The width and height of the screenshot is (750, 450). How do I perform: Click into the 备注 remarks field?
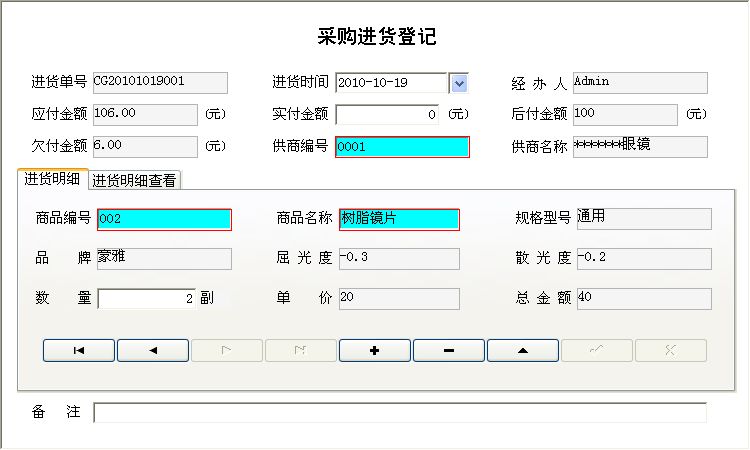coord(400,413)
